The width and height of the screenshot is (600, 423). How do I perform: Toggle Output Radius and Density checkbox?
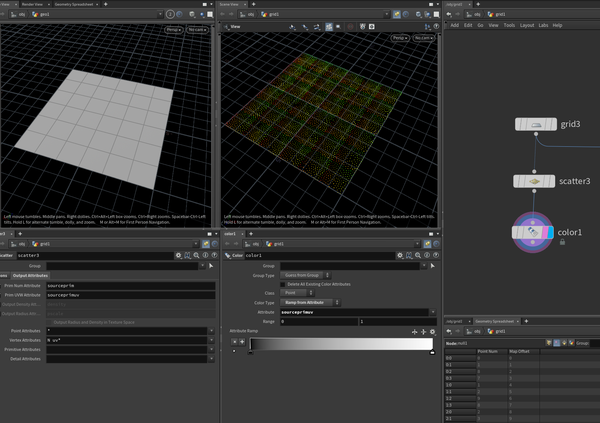51,320
